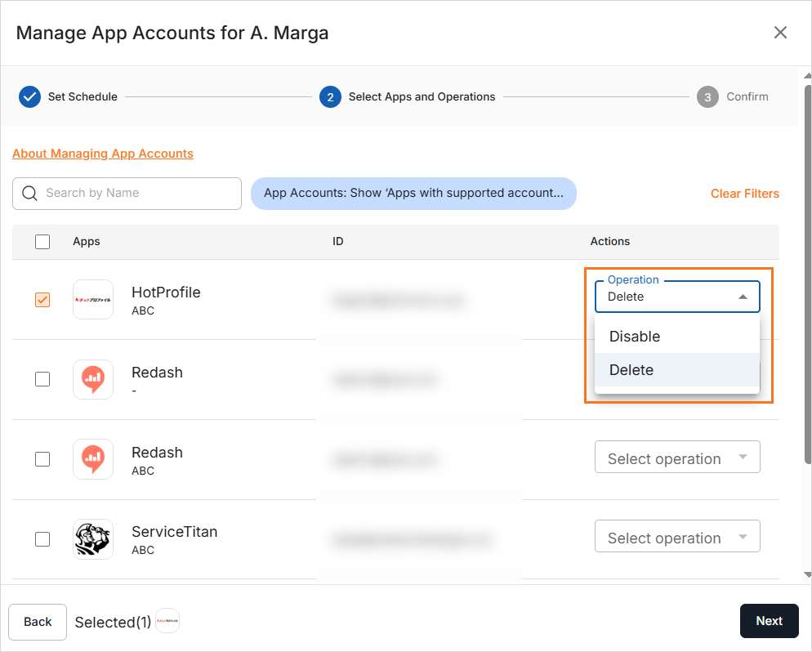Click the first Redash app icon

click(93, 379)
